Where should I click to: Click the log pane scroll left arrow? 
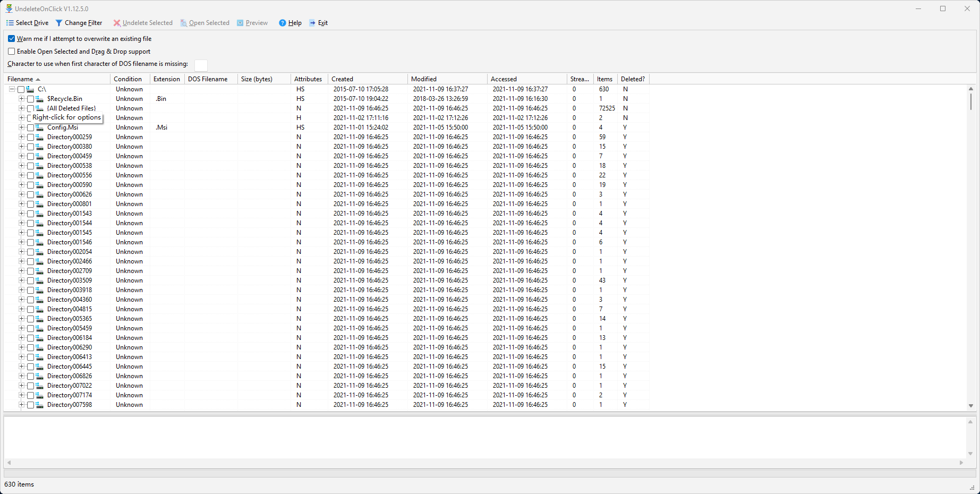[x=9, y=463]
